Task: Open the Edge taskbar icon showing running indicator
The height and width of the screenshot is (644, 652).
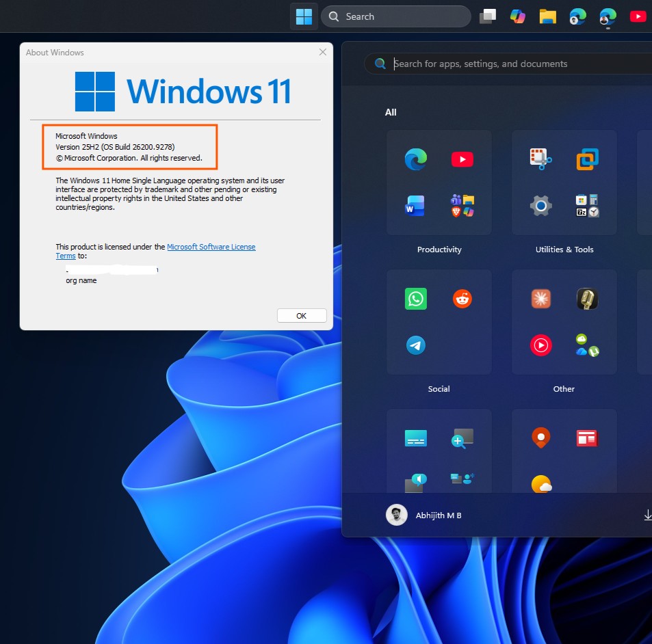Action: pyautogui.click(x=608, y=16)
